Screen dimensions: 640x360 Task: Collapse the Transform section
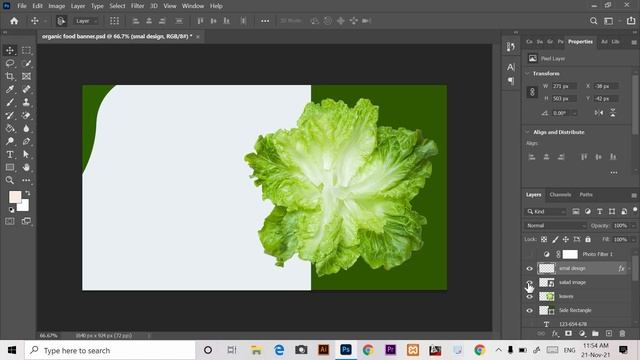pos(527,73)
